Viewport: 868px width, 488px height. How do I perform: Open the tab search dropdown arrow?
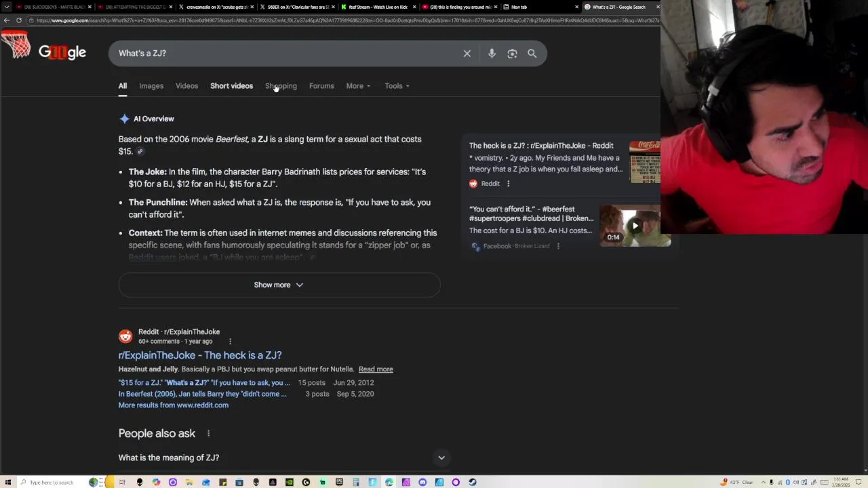coord(7,7)
